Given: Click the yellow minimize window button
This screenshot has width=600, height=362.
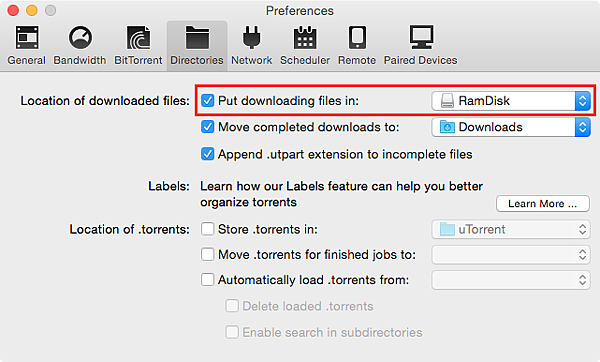Looking at the screenshot, I should click(x=32, y=10).
